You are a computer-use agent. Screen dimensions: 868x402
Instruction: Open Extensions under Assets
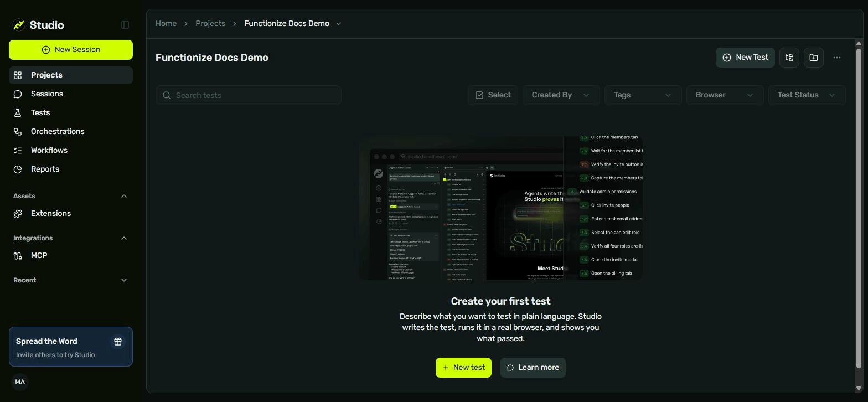pos(71,214)
